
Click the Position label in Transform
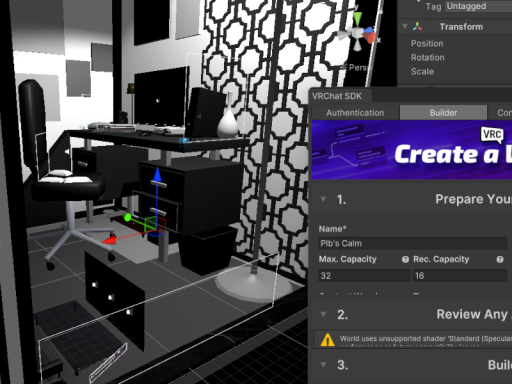tap(427, 44)
